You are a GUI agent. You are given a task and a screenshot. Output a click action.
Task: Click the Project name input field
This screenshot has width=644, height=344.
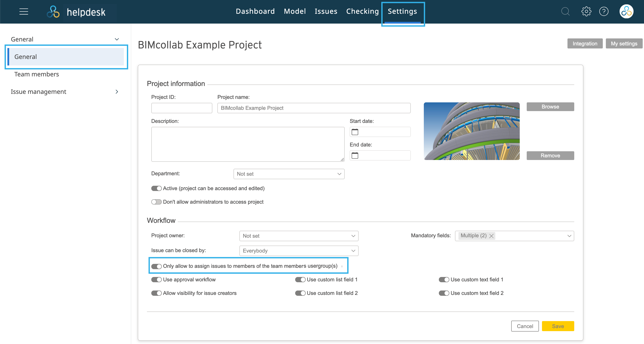point(314,108)
